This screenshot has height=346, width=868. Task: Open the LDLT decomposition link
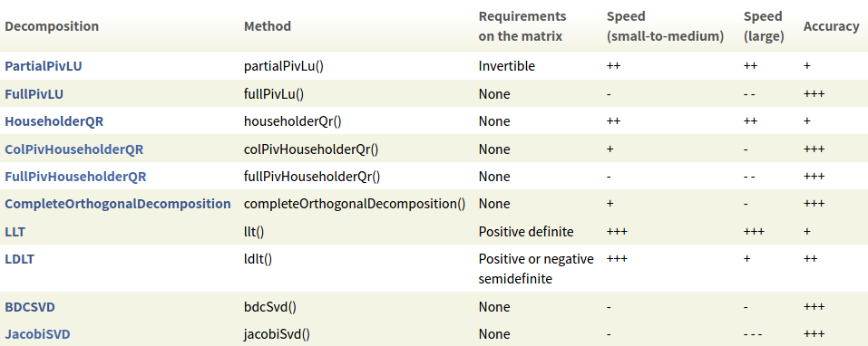click(x=19, y=259)
